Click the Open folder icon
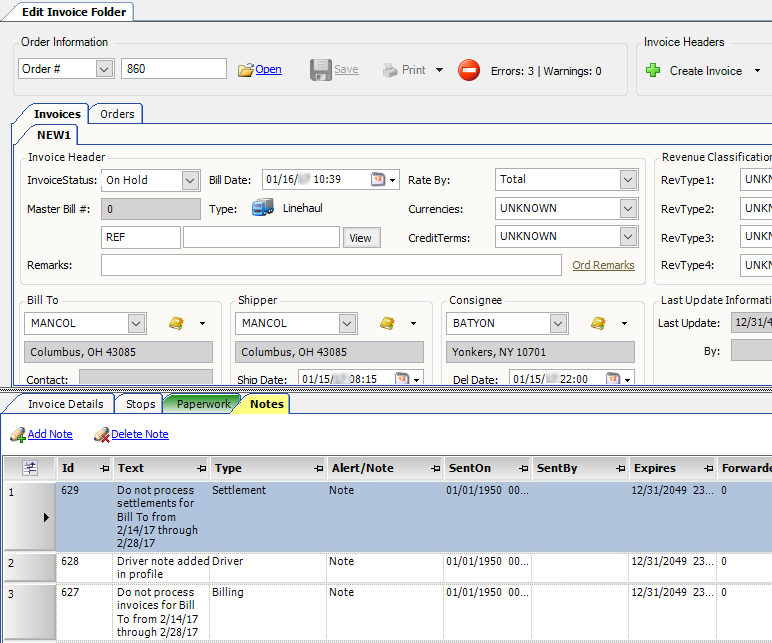The image size is (772, 643). pos(245,70)
